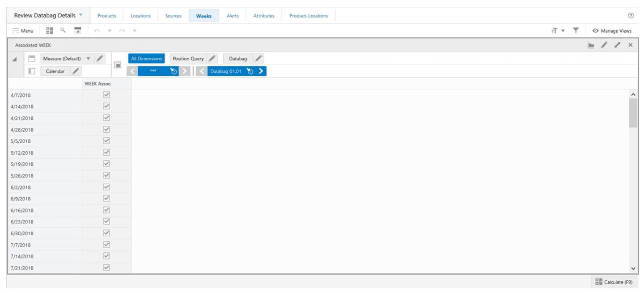Switch to the Sources tab
644x293 pixels.
point(174,16)
